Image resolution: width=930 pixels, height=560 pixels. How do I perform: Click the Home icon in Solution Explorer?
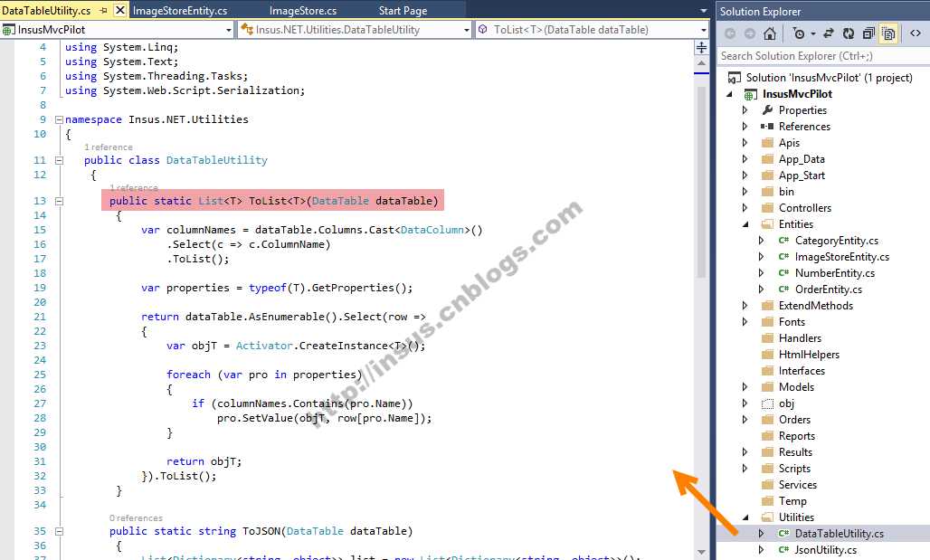click(769, 33)
